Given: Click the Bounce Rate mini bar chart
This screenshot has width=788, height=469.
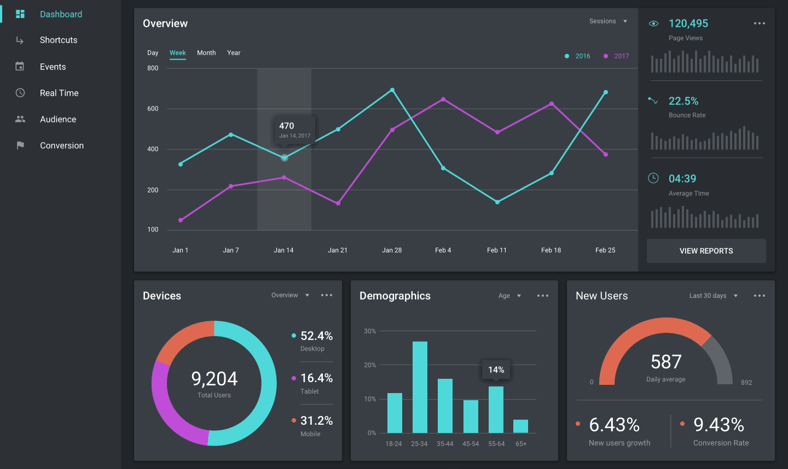Looking at the screenshot, I should (x=705, y=138).
